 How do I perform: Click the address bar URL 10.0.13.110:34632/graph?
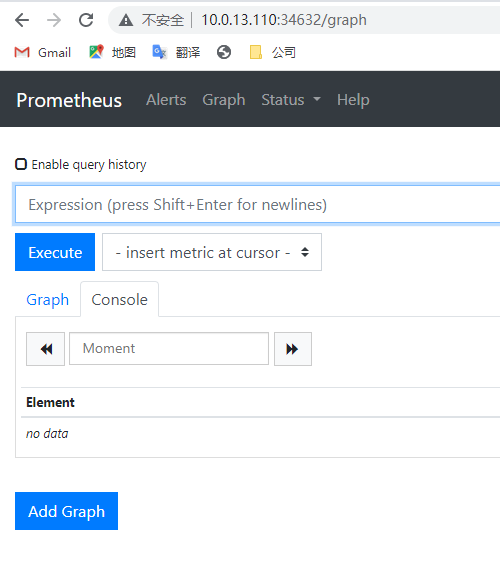coord(284,20)
